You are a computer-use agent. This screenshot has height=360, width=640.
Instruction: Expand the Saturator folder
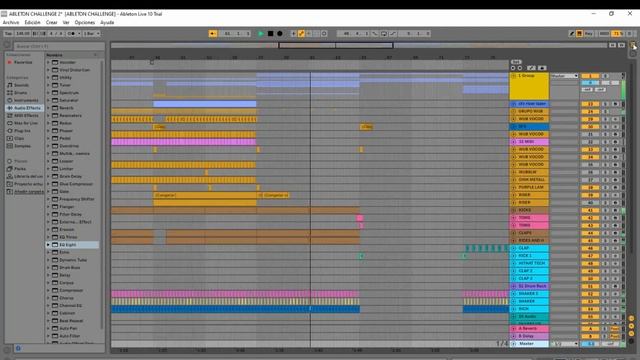coord(48,100)
